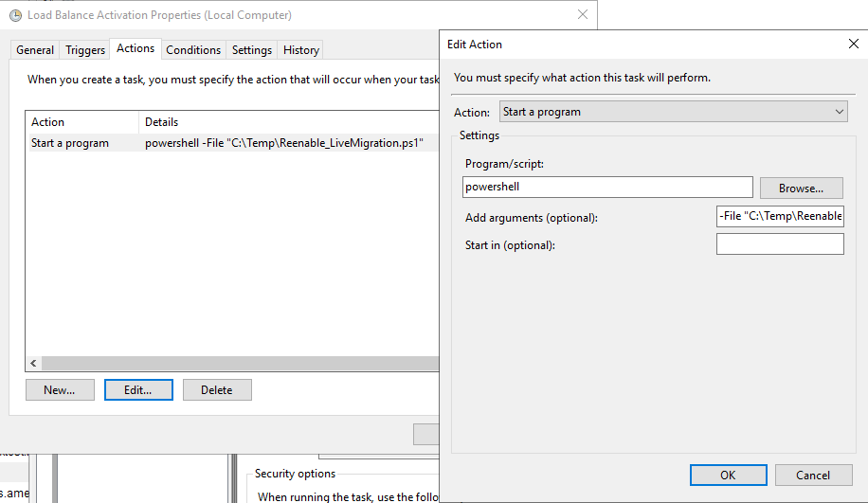Viewport: 868px width, 503px height.
Task: Click the Add arguments input field
Action: [780, 216]
